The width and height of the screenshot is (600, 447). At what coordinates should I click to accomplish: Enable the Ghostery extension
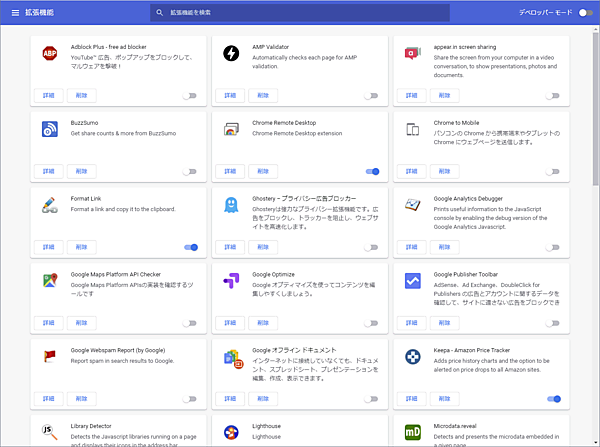click(x=371, y=247)
